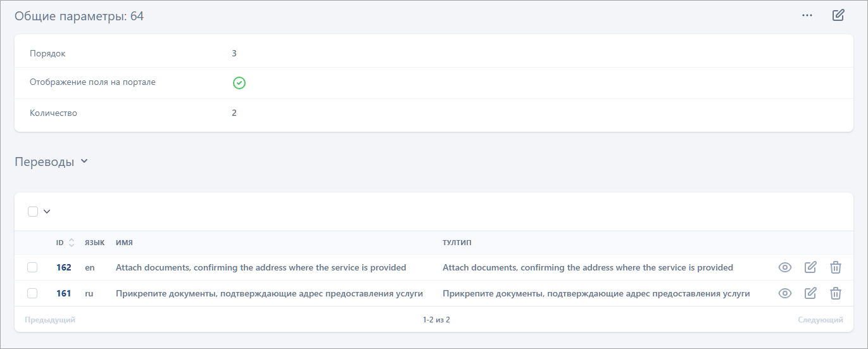View translation row 161 with eye icon
Image resolution: width=868 pixels, height=349 pixels.
tap(785, 293)
